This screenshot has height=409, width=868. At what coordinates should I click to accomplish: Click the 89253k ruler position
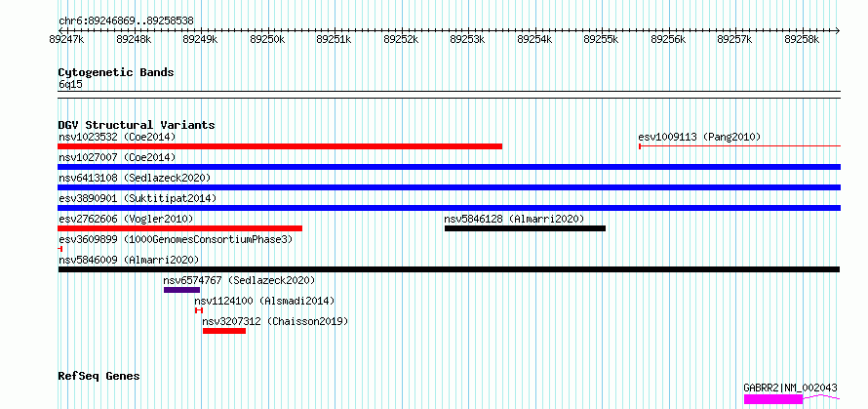468,39
